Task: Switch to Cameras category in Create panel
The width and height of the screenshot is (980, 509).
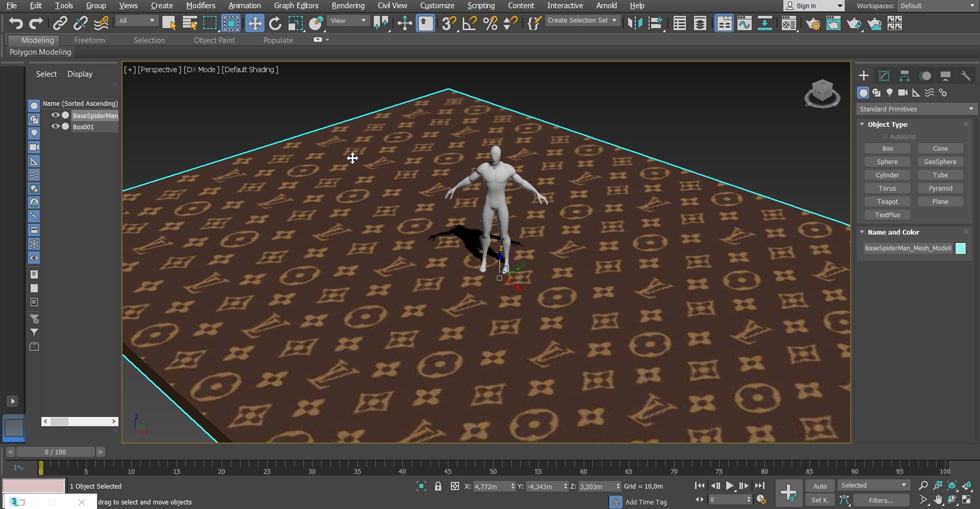Action: [x=903, y=92]
